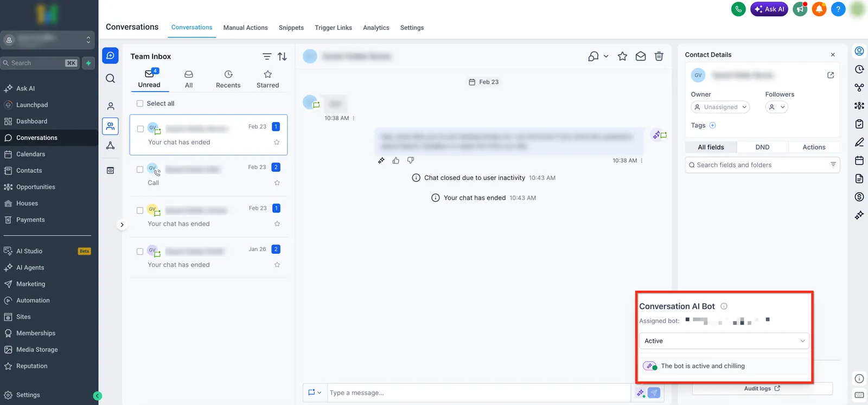Check the first Feb 23 conversation with badge 1
The height and width of the screenshot is (405, 868).
[x=141, y=129]
